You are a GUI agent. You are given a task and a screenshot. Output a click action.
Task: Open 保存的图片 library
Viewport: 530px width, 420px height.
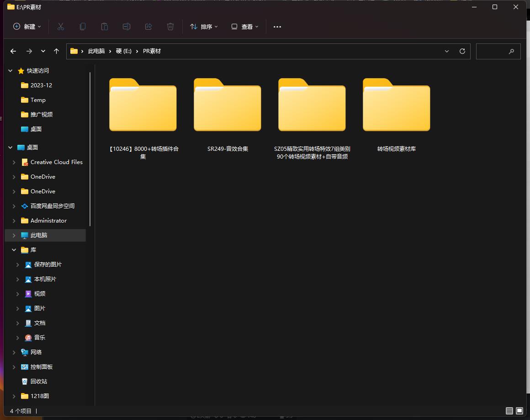click(43, 265)
